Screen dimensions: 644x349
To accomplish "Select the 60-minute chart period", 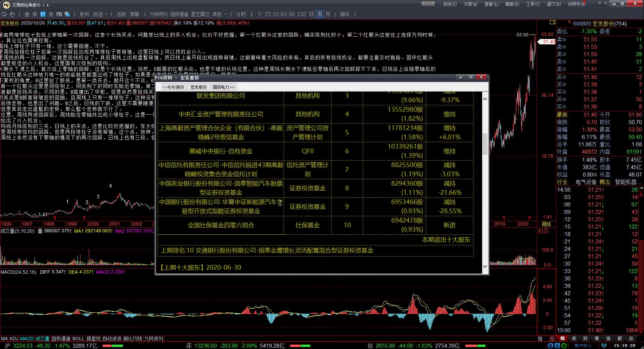I will [x=284, y=14].
